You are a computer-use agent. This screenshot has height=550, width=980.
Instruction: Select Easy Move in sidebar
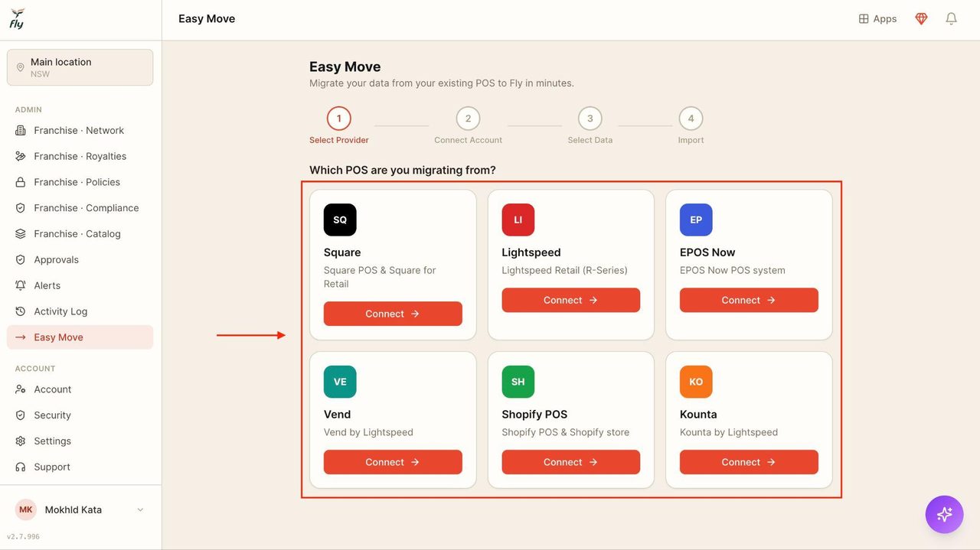coord(80,337)
